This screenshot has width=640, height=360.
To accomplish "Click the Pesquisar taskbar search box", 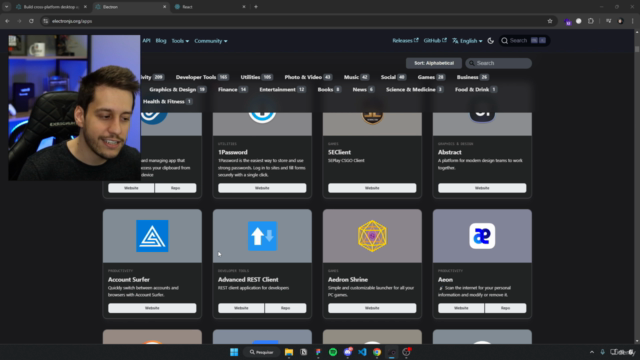I will click(x=261, y=352).
